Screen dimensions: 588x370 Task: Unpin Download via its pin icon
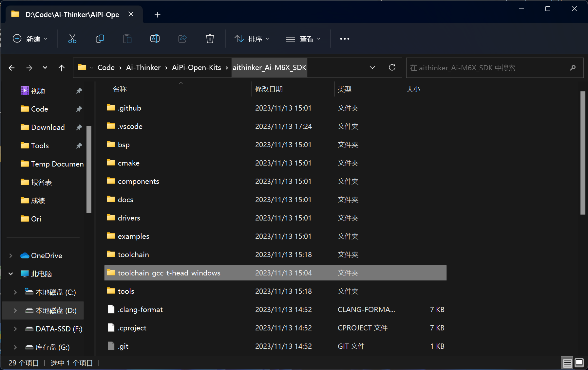(79, 127)
